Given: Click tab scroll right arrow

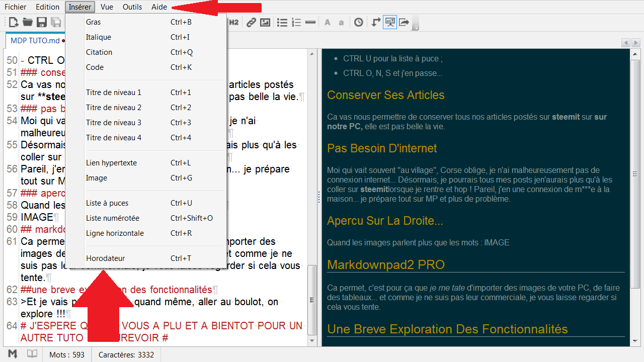Looking at the screenshot, I should click(635, 43).
